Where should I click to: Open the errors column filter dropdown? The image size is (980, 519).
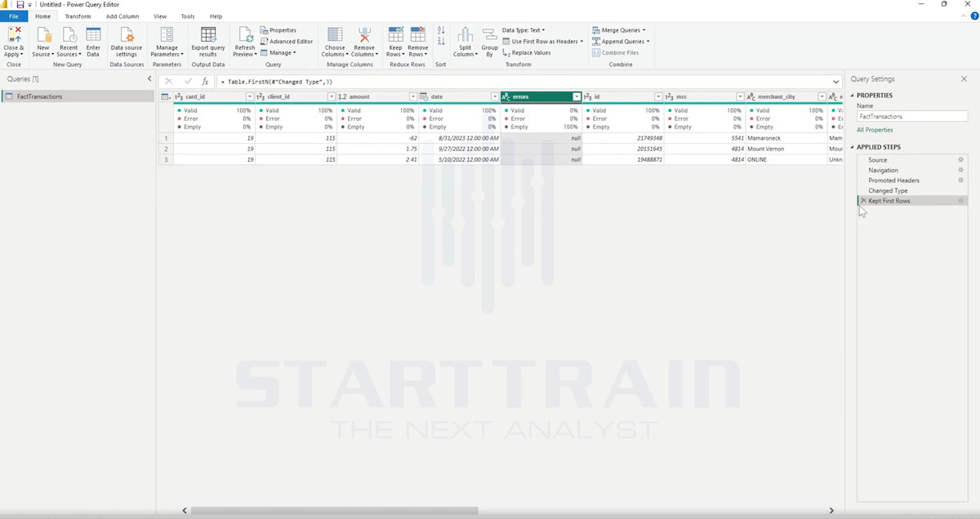[x=577, y=96]
